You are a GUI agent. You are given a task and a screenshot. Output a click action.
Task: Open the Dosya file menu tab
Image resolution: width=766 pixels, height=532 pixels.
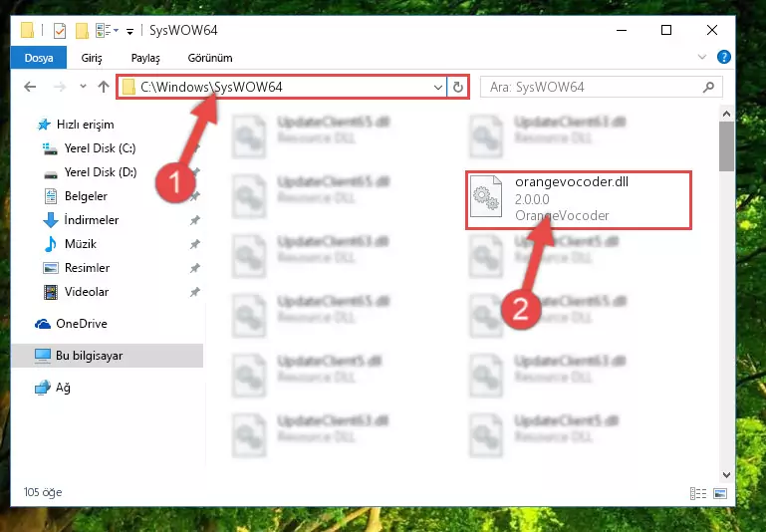pos(39,58)
